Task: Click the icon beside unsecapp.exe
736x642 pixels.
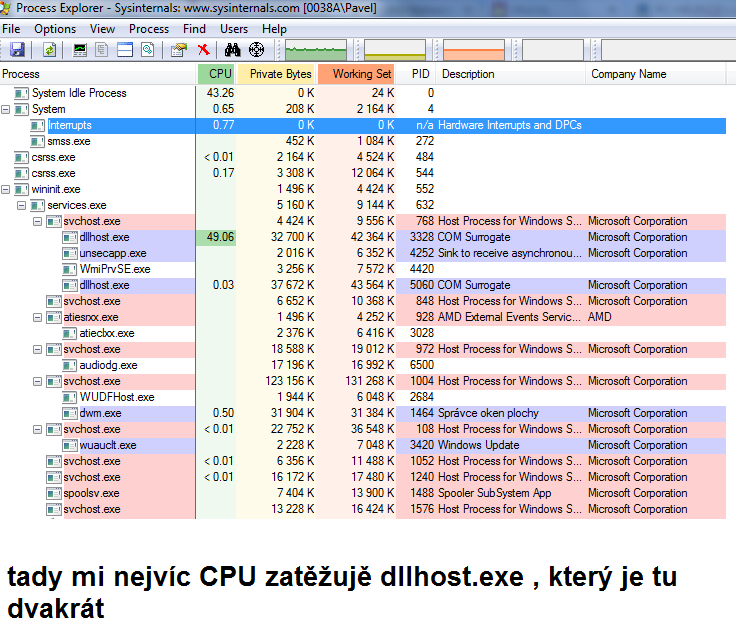Action: coord(69,253)
